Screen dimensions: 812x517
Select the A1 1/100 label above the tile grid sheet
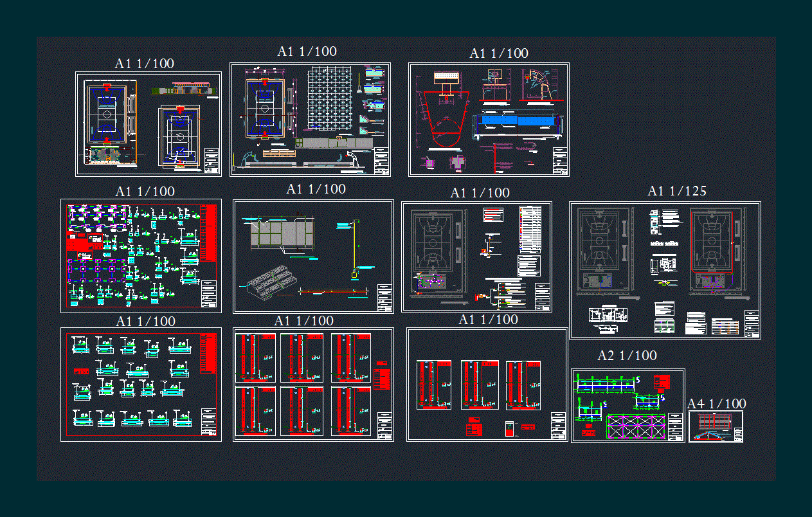click(307, 51)
